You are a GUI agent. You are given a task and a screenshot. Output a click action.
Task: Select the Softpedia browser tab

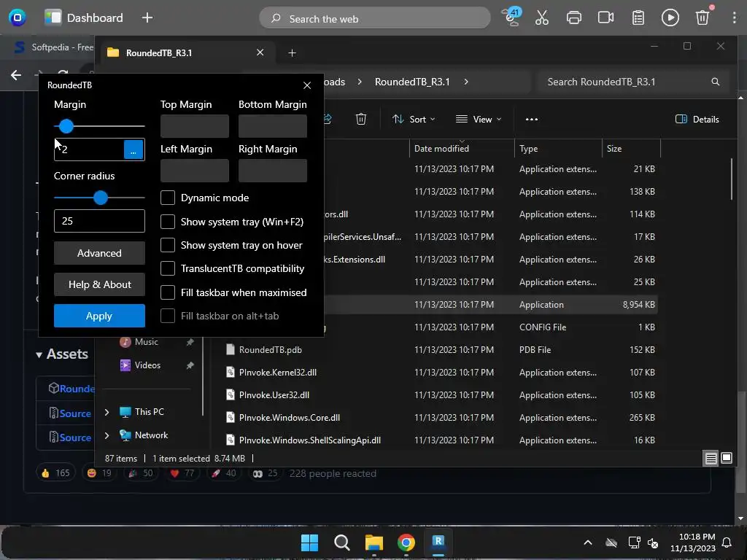click(x=53, y=47)
